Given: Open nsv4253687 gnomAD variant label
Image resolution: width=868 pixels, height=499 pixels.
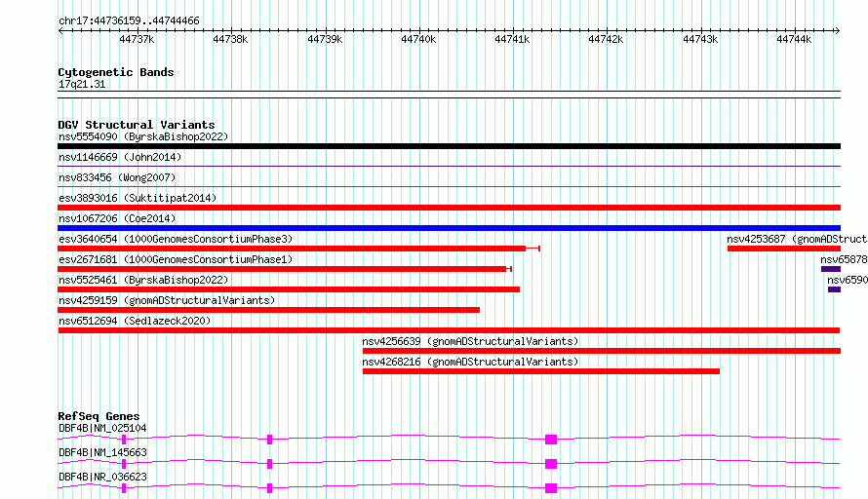Looking at the screenshot, I should (x=797, y=239).
